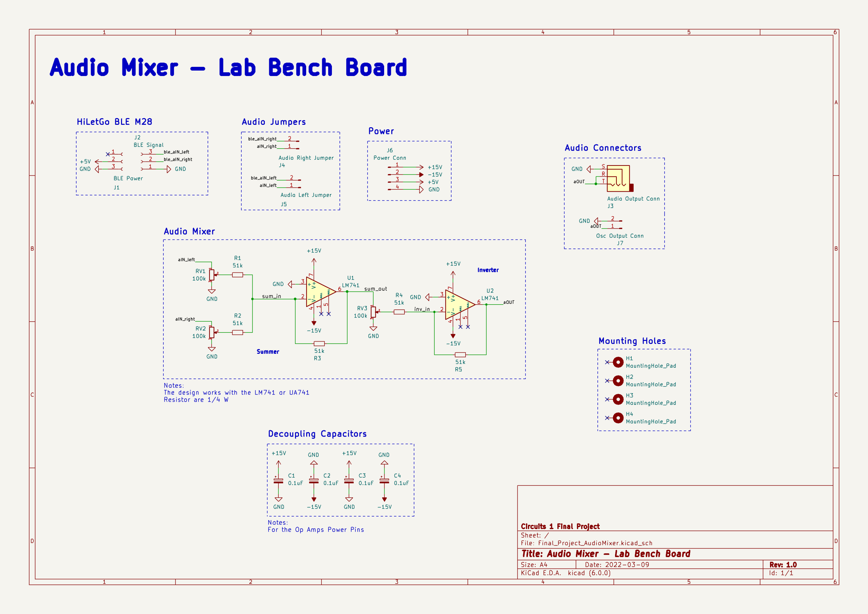Select feedback resistor R5 symbol
The image size is (868, 614).
pos(460,355)
